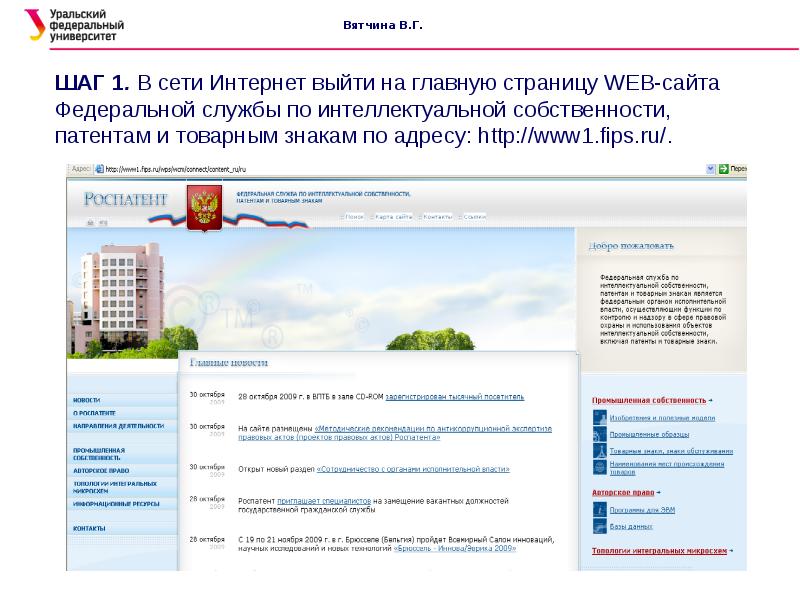Screen dimensions: 800x600
Task: Click the icon beside Изобретения и полезные модели
Action: [x=600, y=418]
